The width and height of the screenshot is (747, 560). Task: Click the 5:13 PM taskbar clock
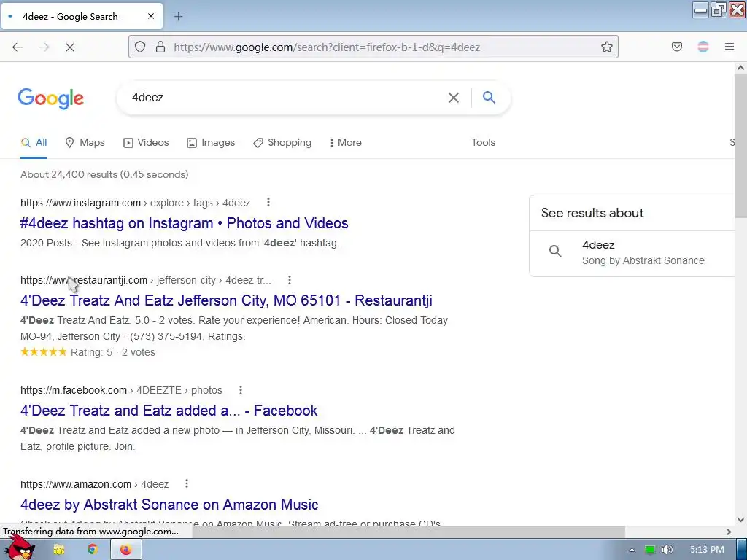(707, 550)
